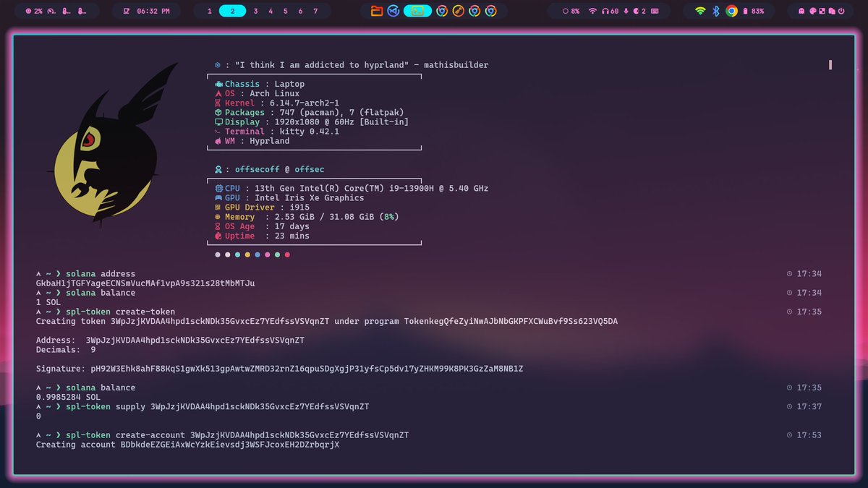Open the coffee cup clock icon
Image resolution: width=868 pixels, height=488 pixels.
click(126, 11)
